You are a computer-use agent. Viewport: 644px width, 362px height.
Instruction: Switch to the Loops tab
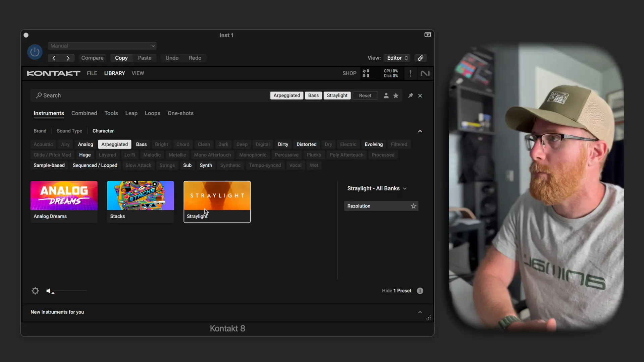153,113
